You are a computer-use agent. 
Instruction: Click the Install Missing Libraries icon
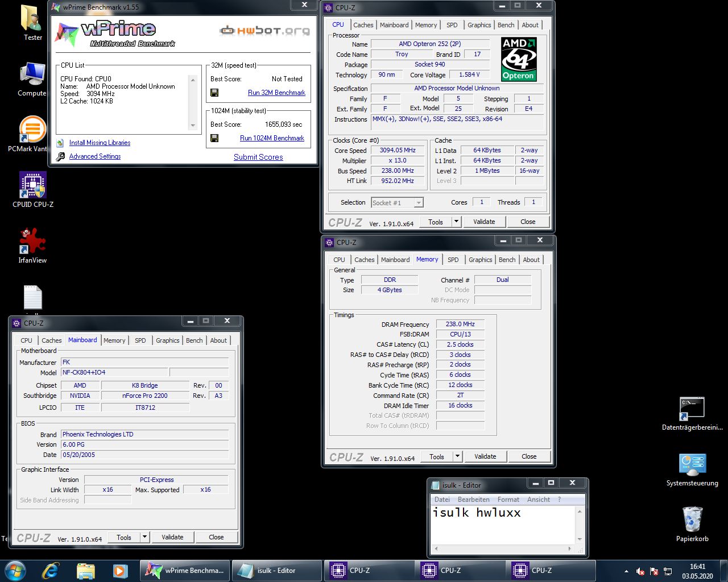[60, 143]
